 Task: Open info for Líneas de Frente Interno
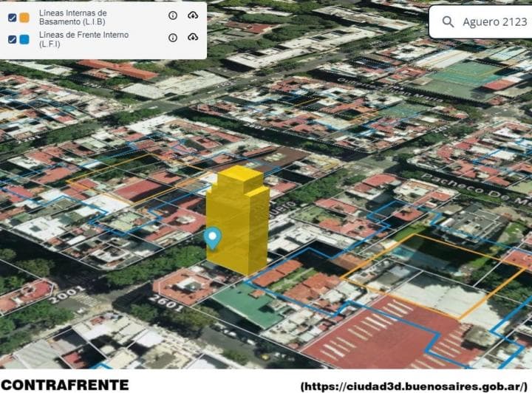[x=173, y=38]
